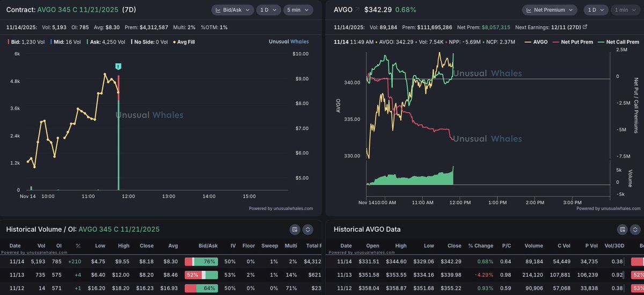Click the tall green ask volume bar

tap(118, 145)
